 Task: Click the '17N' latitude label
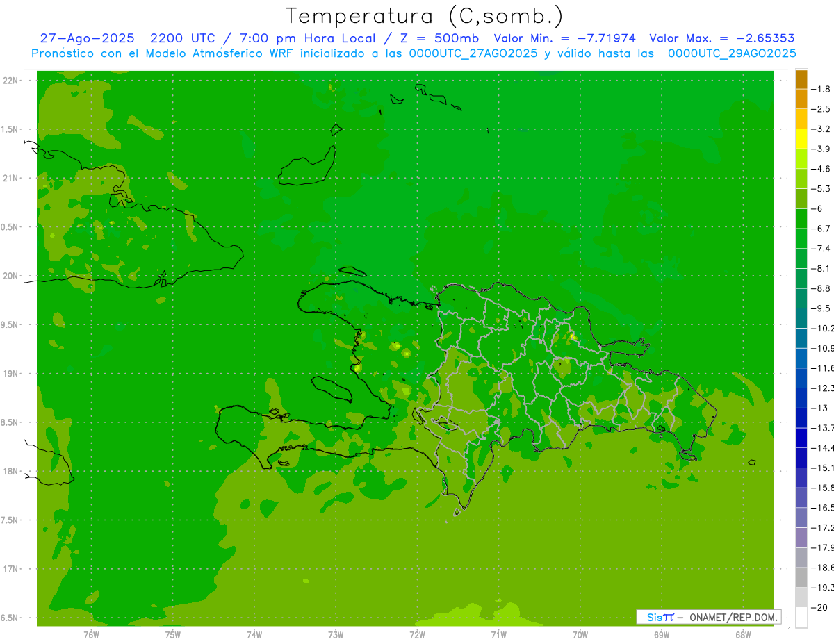click(10, 569)
